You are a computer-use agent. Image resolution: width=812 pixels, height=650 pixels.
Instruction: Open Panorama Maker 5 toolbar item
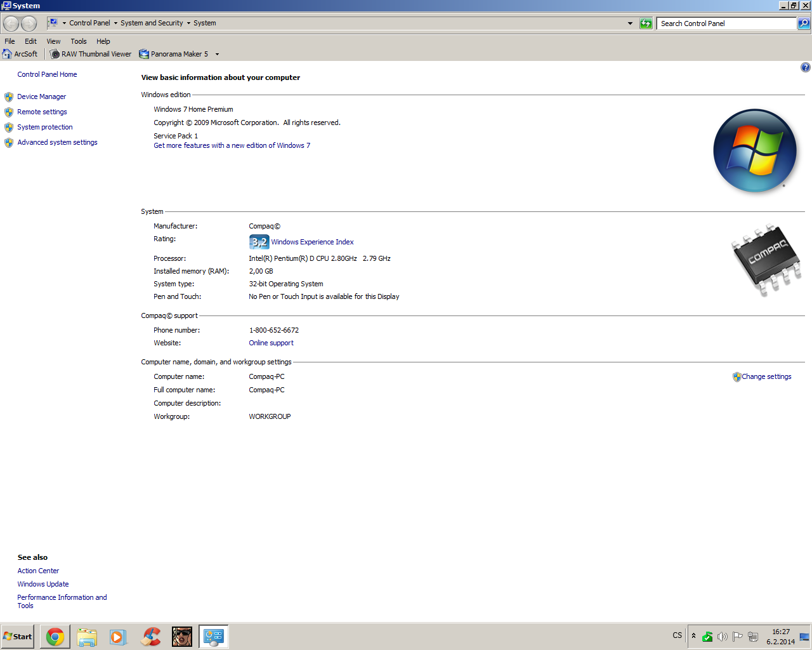pos(174,54)
